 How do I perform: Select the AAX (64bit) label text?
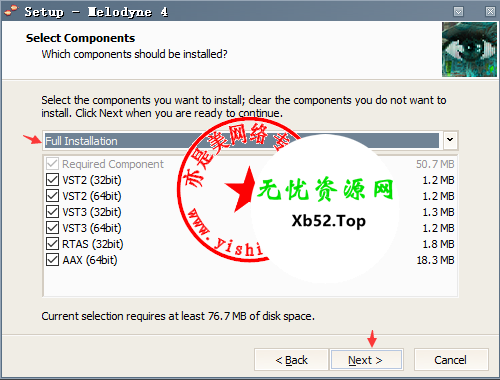point(90,260)
